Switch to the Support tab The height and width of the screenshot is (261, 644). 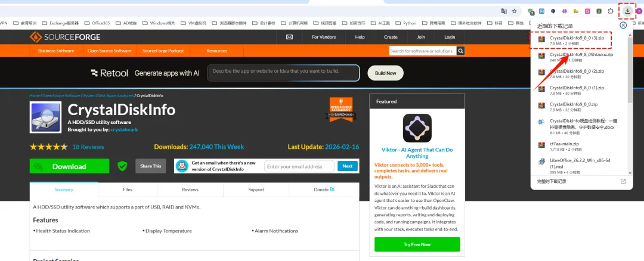pyautogui.click(x=256, y=189)
